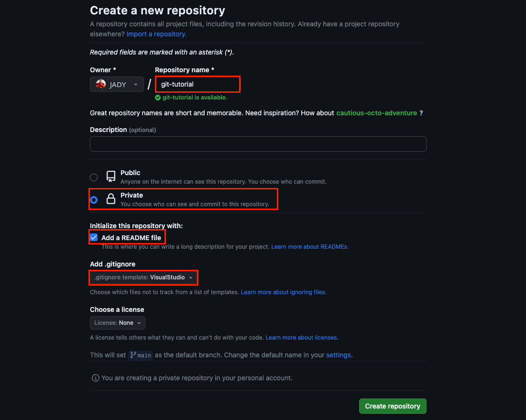Follow Learn more about ignoring files link

pos(284,292)
